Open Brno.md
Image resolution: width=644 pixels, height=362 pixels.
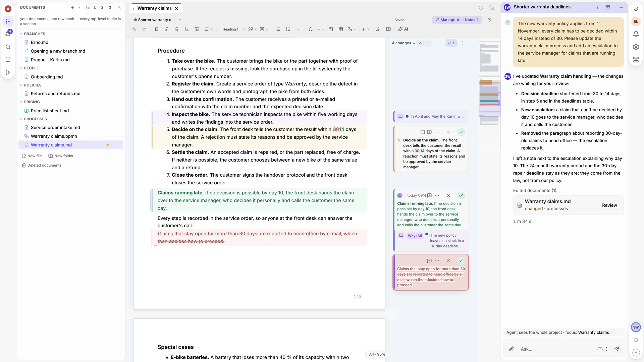pyautogui.click(x=40, y=42)
